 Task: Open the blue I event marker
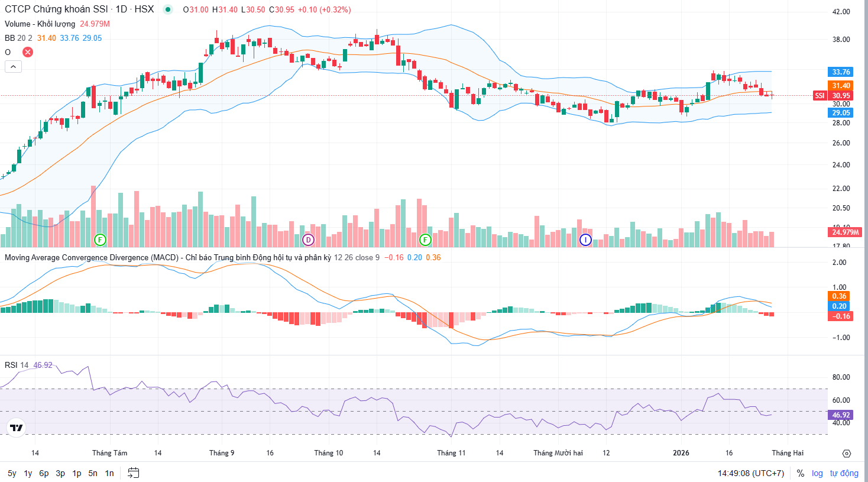pos(585,240)
